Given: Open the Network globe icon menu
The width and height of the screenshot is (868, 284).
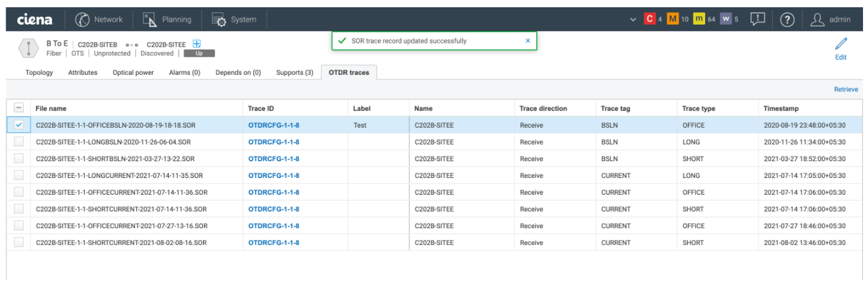Looking at the screenshot, I should pyautogui.click(x=83, y=20).
